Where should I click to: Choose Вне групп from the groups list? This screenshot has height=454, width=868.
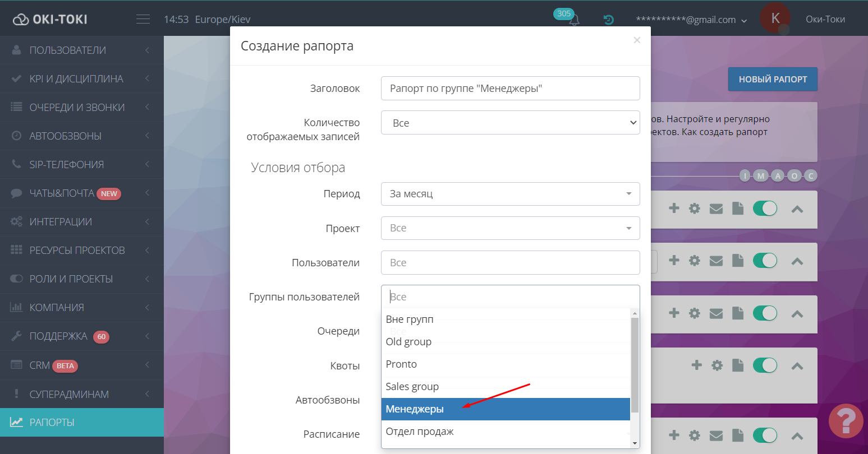tap(506, 319)
